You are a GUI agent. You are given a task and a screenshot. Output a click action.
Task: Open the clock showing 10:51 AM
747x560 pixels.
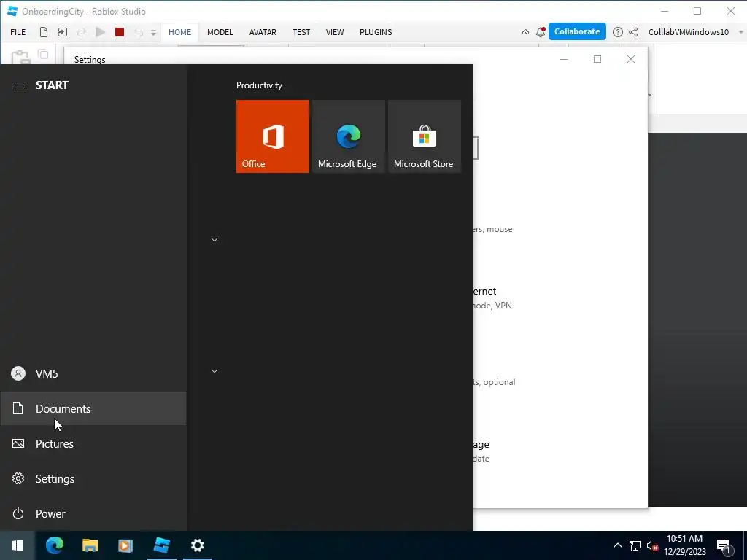pyautogui.click(x=684, y=545)
